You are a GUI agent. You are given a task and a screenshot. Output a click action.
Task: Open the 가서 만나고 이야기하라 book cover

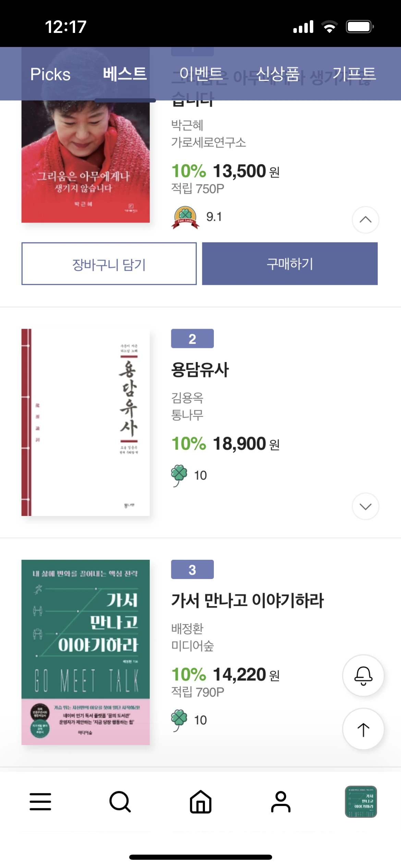click(86, 652)
